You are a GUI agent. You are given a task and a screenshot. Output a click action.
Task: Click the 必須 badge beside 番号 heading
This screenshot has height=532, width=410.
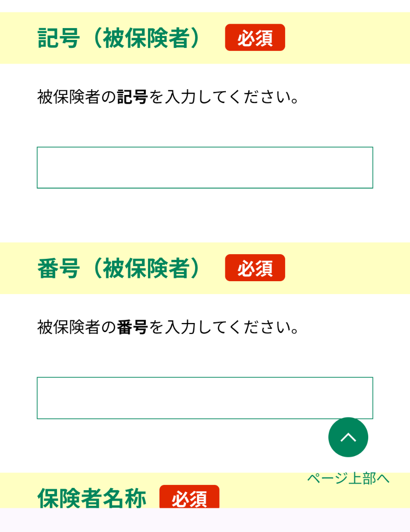click(255, 268)
